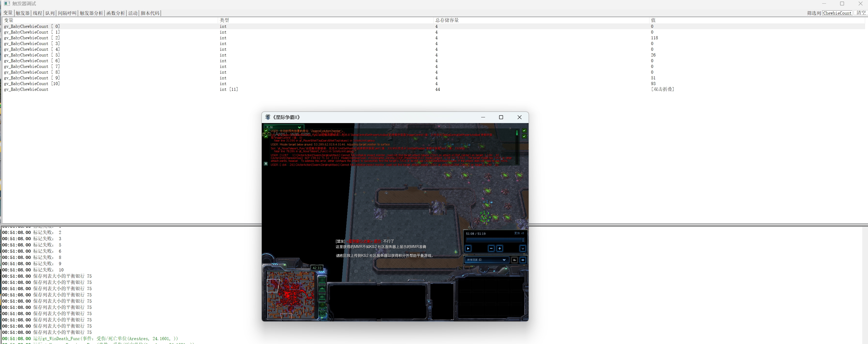Open the replay menu list icon
Image resolution: width=868 pixels, height=344 pixels.
tap(523, 260)
